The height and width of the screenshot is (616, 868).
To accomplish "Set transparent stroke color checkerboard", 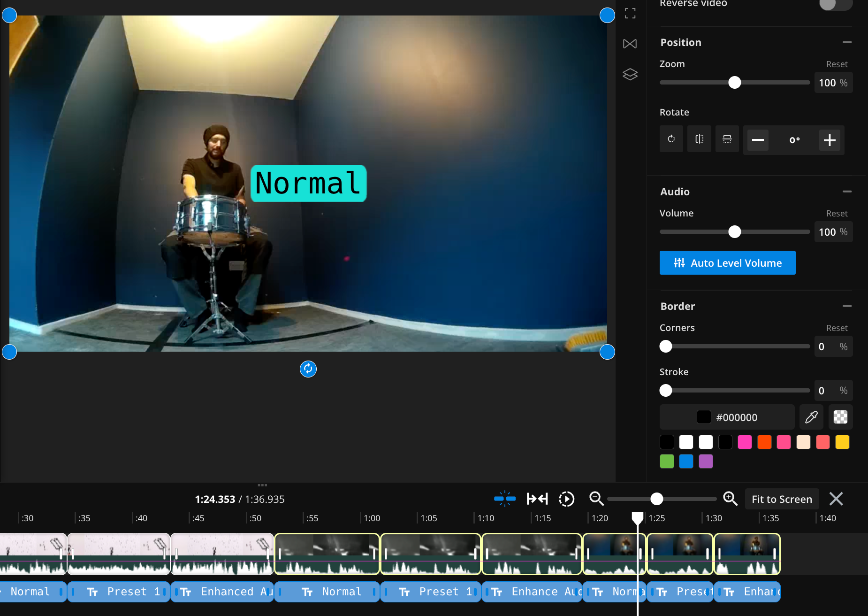I will pyautogui.click(x=840, y=417).
